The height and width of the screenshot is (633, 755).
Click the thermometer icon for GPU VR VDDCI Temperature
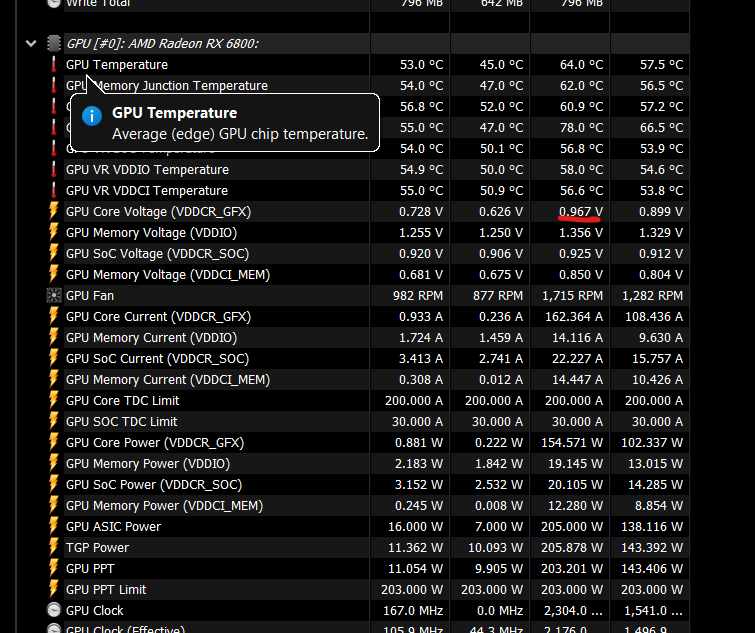[53, 191]
